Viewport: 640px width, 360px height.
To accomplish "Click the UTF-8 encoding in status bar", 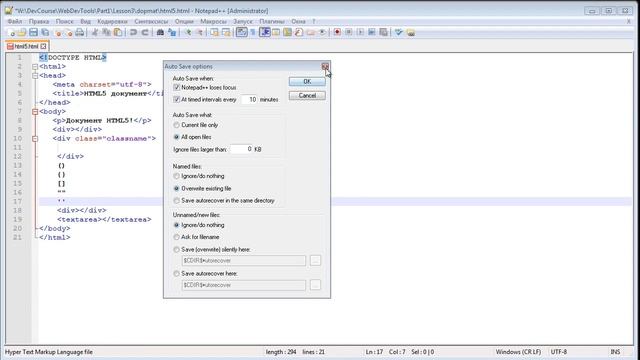I will [x=559, y=352].
